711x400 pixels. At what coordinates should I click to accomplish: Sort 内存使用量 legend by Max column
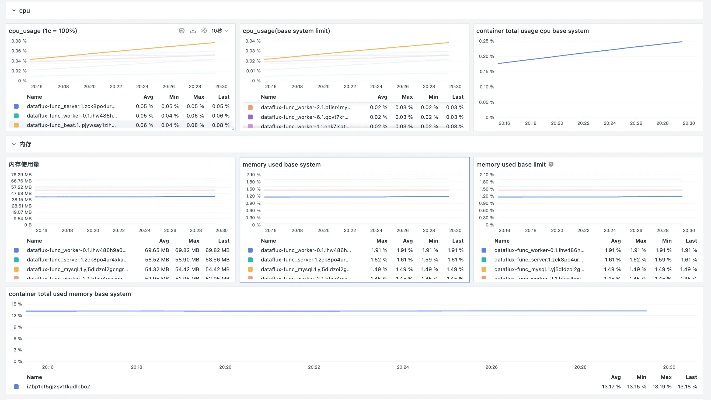coord(190,241)
